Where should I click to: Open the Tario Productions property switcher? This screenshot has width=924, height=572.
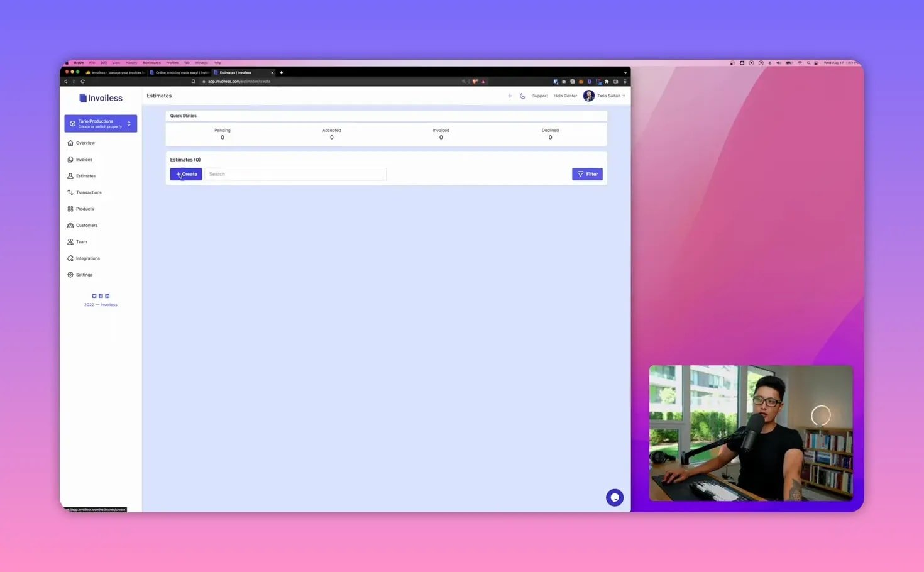click(x=100, y=123)
